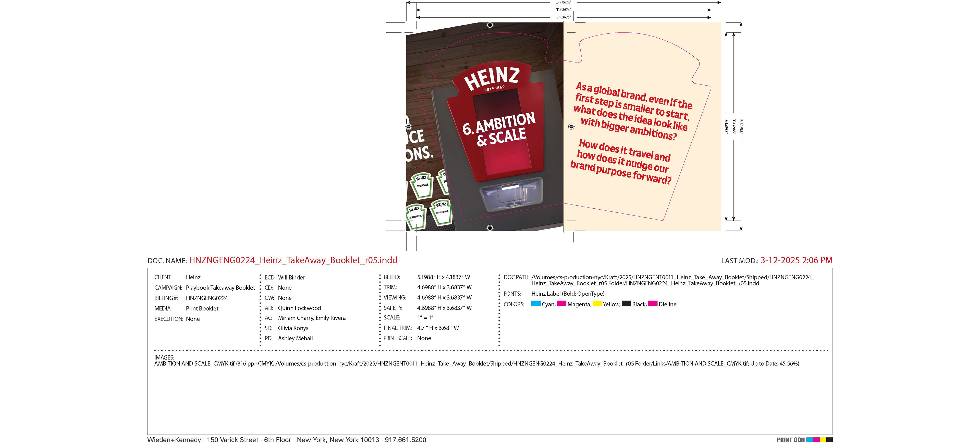This screenshot has width=980, height=443.
Task: Click the document name HNZNGENG0224_Heinz_TakeAway_Booklet_r05.indd
Action: 293,260
